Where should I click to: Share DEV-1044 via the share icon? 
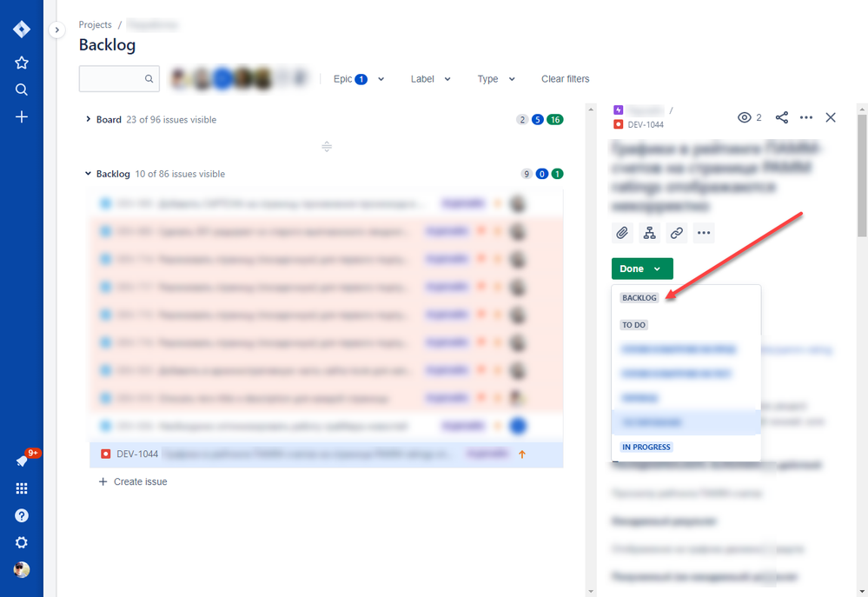tap(781, 116)
